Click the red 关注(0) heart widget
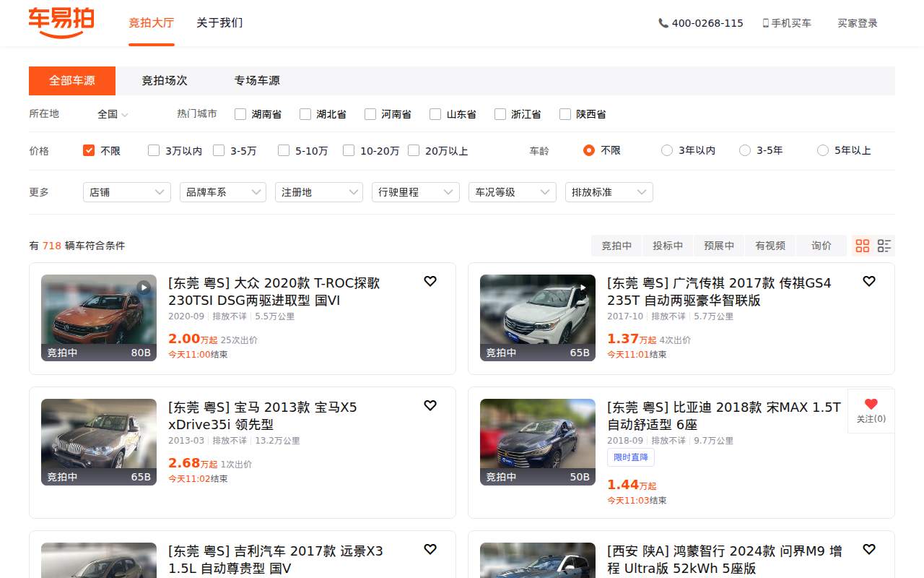The width and height of the screenshot is (924, 578). point(871,411)
